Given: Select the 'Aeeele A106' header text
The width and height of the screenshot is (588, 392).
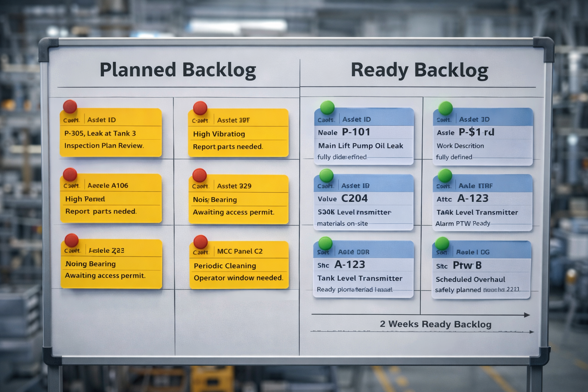Looking at the screenshot, I should tap(108, 185).
